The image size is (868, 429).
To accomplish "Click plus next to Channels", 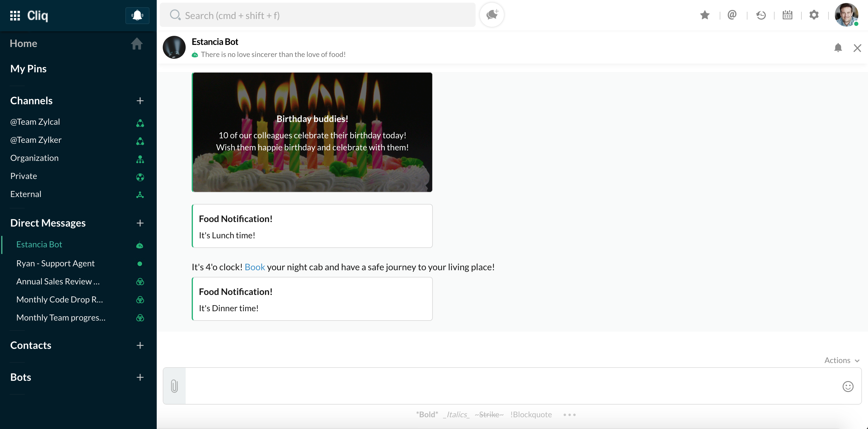I will [x=140, y=101].
